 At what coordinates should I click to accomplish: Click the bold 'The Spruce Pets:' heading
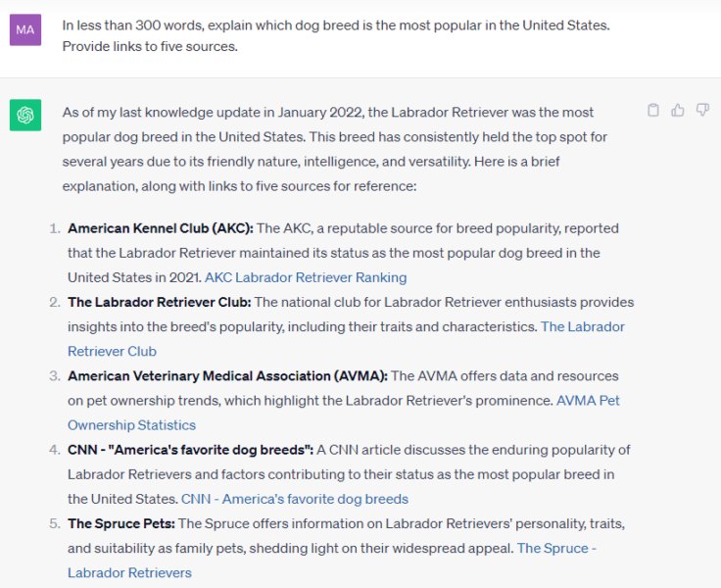coord(120,523)
